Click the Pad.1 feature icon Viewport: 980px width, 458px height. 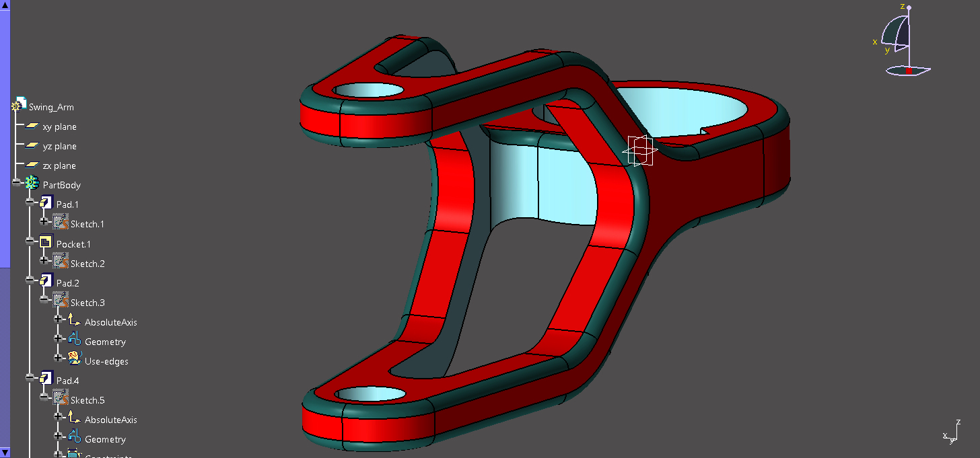coord(46,203)
